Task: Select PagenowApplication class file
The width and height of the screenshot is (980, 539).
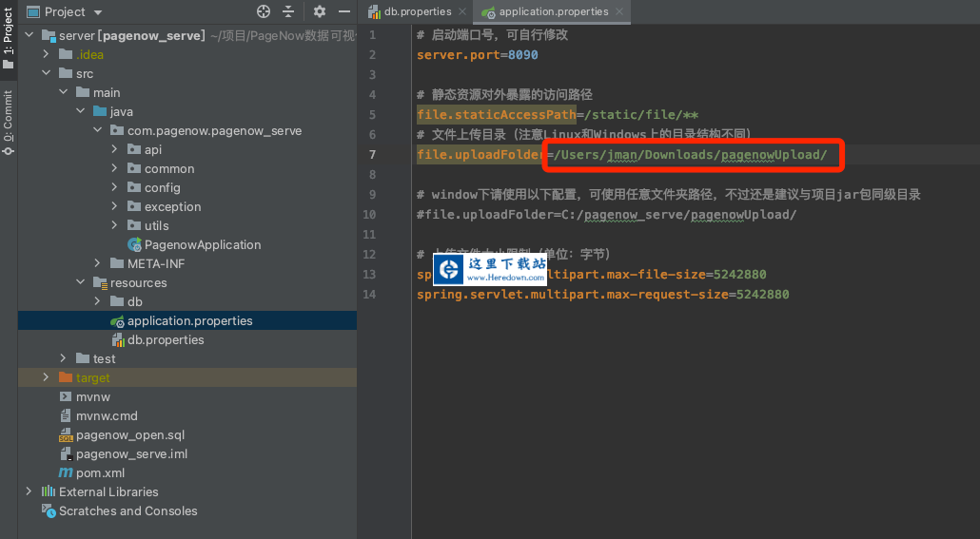Action: click(x=202, y=244)
